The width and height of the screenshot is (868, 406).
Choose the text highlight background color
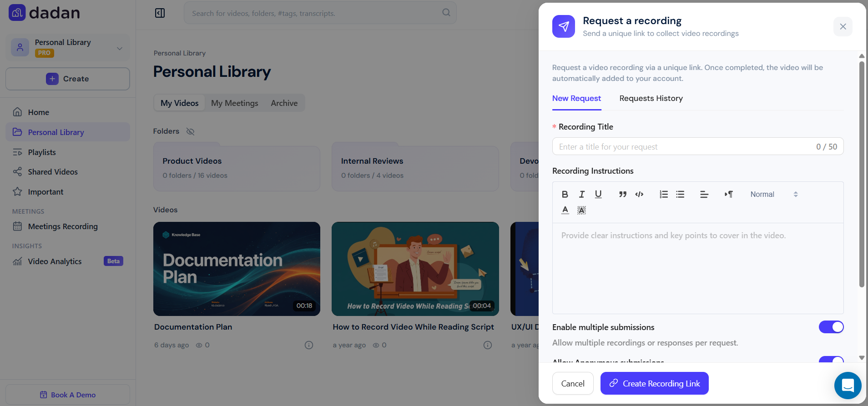581,210
